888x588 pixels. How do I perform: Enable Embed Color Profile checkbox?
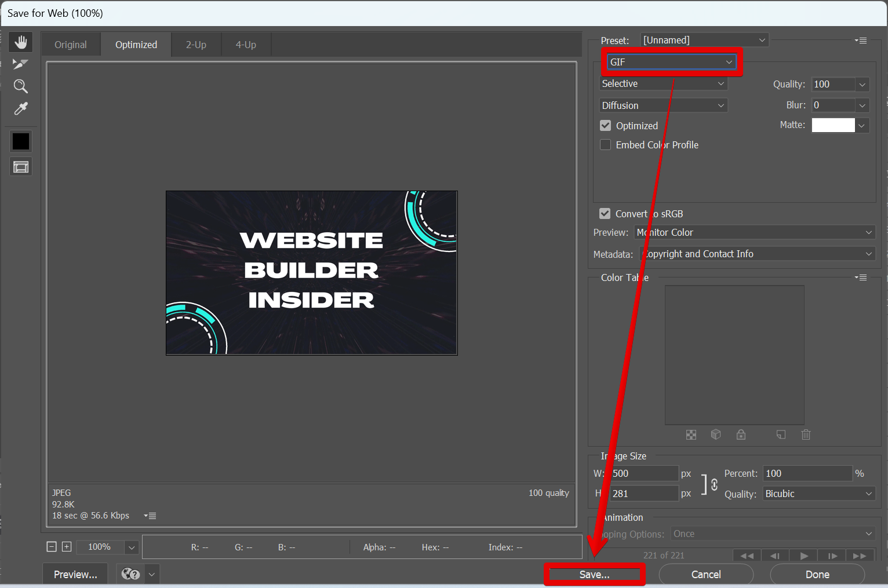[606, 145]
